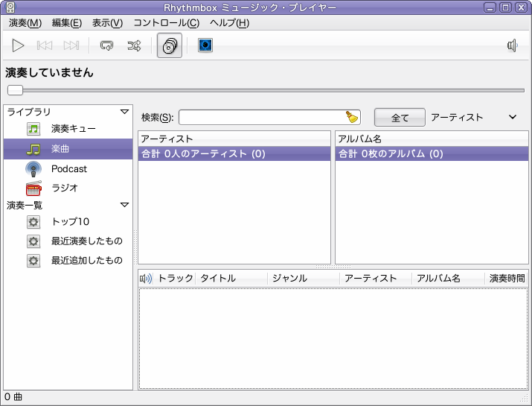Viewport: 532px width, 406px height.
Task: Skip to the next track
Action: tap(71, 45)
